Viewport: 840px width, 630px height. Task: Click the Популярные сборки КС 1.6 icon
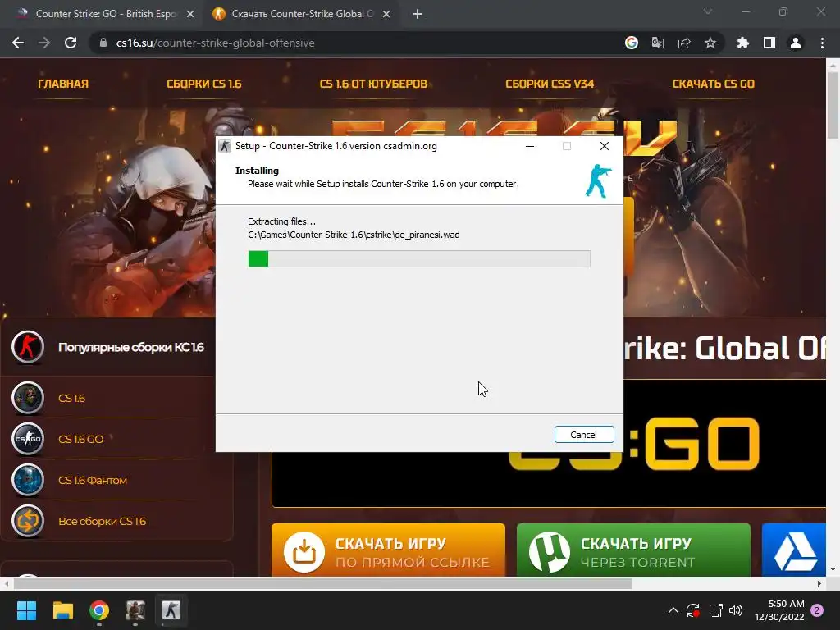[x=27, y=347]
